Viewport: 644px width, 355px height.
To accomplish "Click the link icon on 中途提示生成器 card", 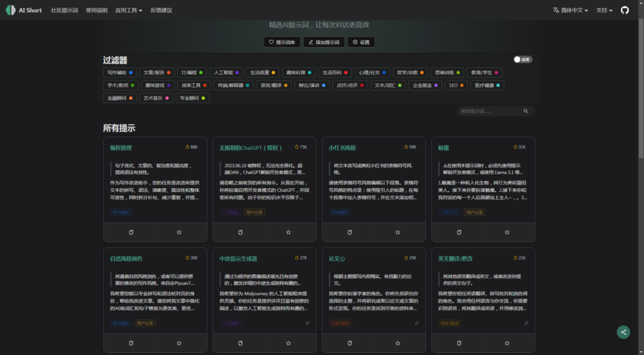I will click(x=308, y=323).
